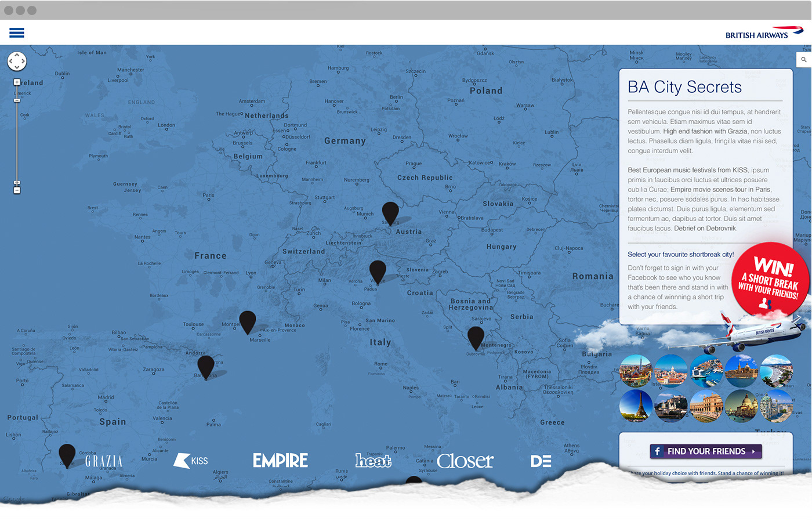The width and height of the screenshot is (812, 521).
Task: Choose the Nice beach thumbnail
Action: tap(777, 371)
